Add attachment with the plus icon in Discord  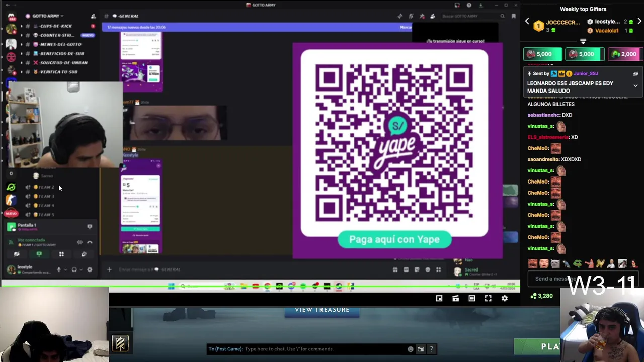[109, 269]
